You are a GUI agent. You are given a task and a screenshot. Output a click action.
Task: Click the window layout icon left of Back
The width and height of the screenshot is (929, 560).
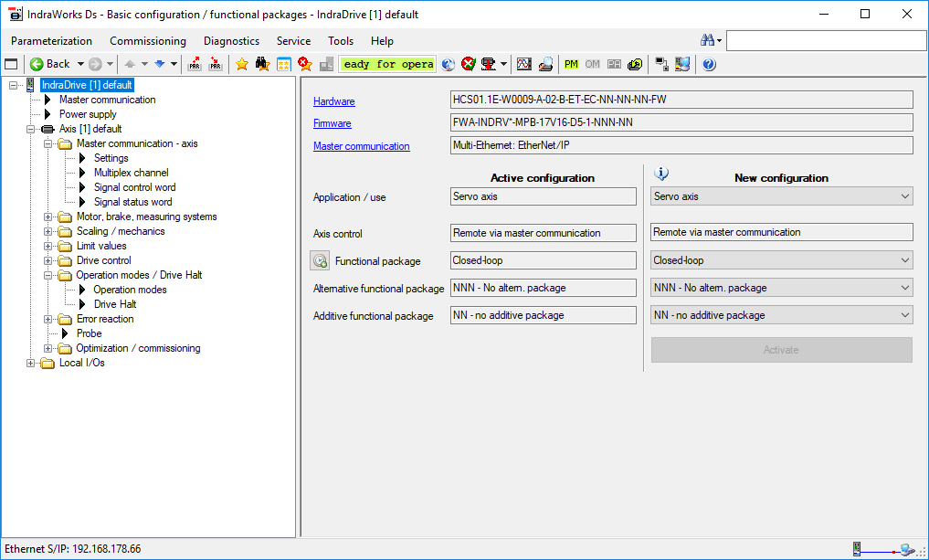point(11,64)
